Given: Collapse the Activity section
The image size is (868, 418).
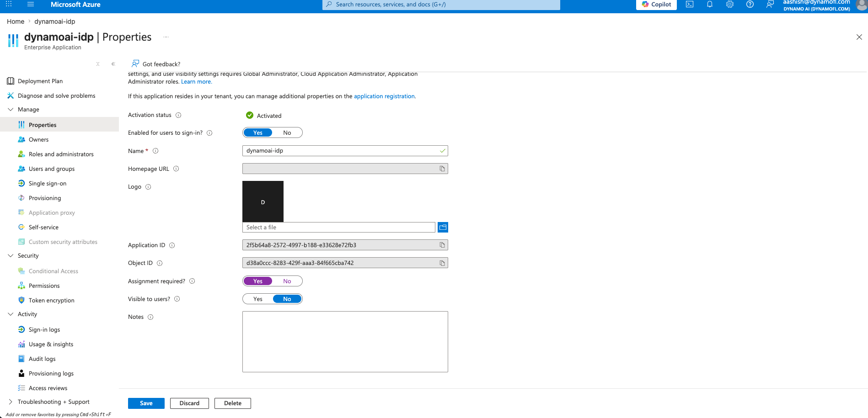Looking at the screenshot, I should (11, 314).
